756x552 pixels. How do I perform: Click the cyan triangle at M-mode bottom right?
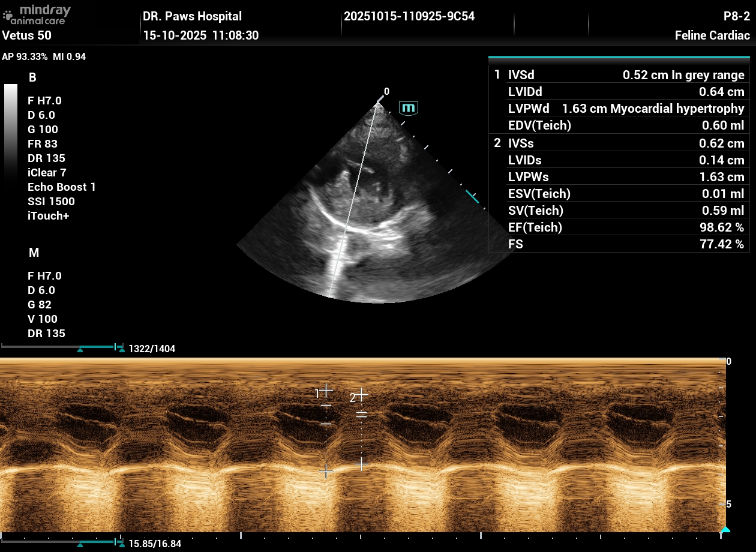coord(725,530)
